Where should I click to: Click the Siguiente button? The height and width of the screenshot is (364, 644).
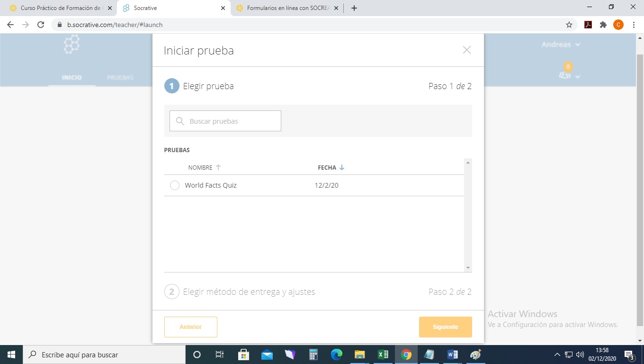pos(446,327)
